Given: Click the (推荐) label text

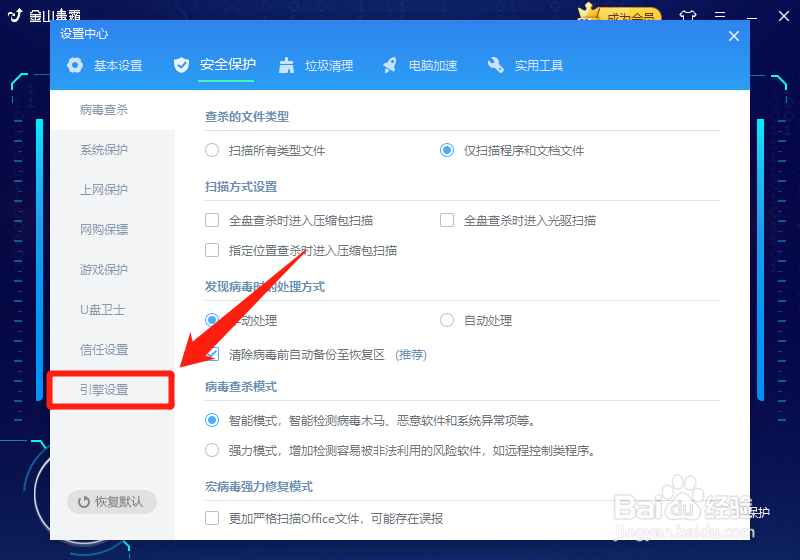Looking at the screenshot, I should click(411, 354).
